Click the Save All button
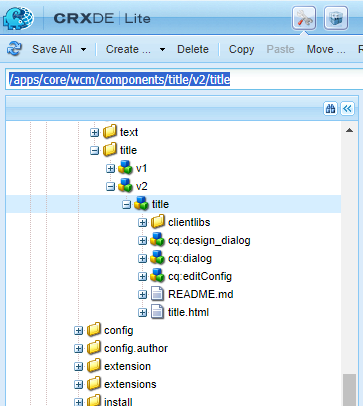 [52, 49]
